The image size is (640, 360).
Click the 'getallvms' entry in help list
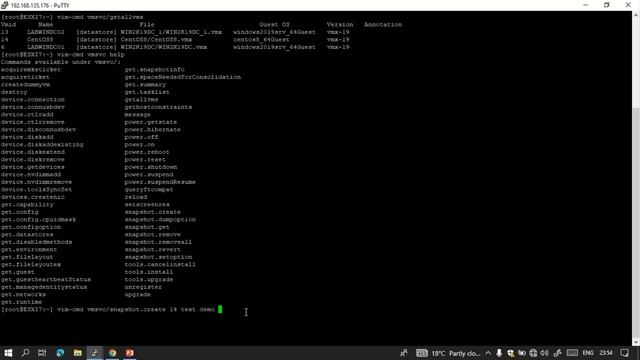141,100
